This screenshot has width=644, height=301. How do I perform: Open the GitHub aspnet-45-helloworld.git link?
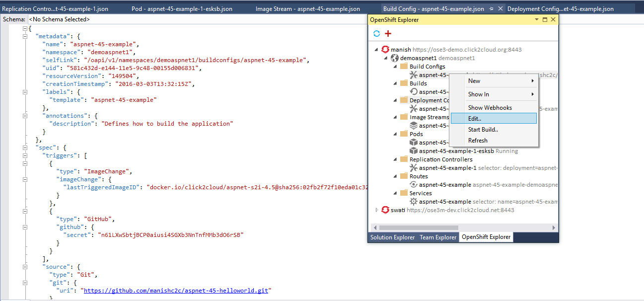[x=175, y=291]
